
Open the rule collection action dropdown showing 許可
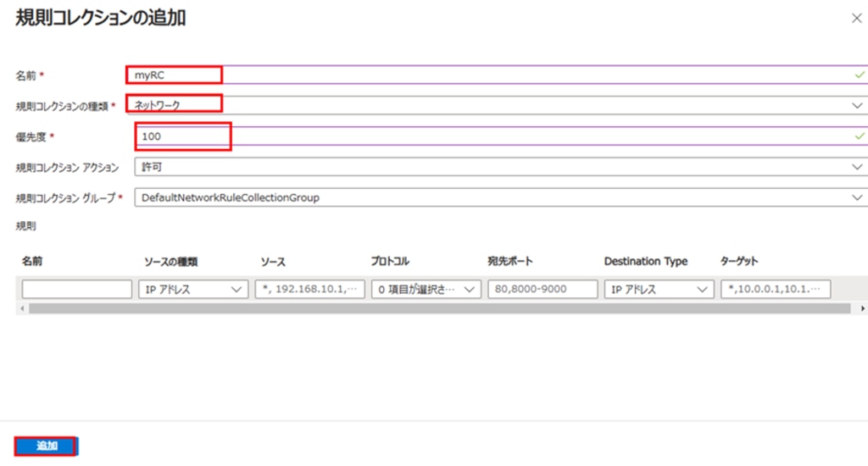(501, 167)
